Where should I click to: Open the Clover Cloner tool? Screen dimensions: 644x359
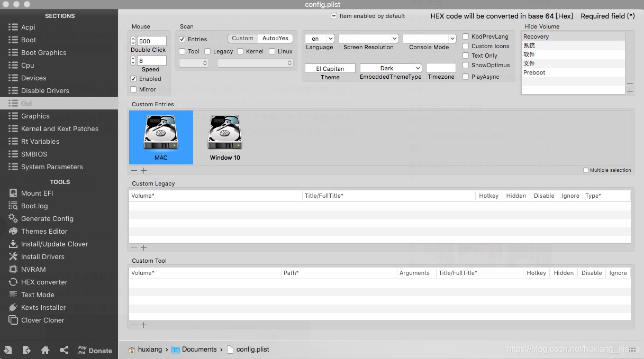click(42, 320)
